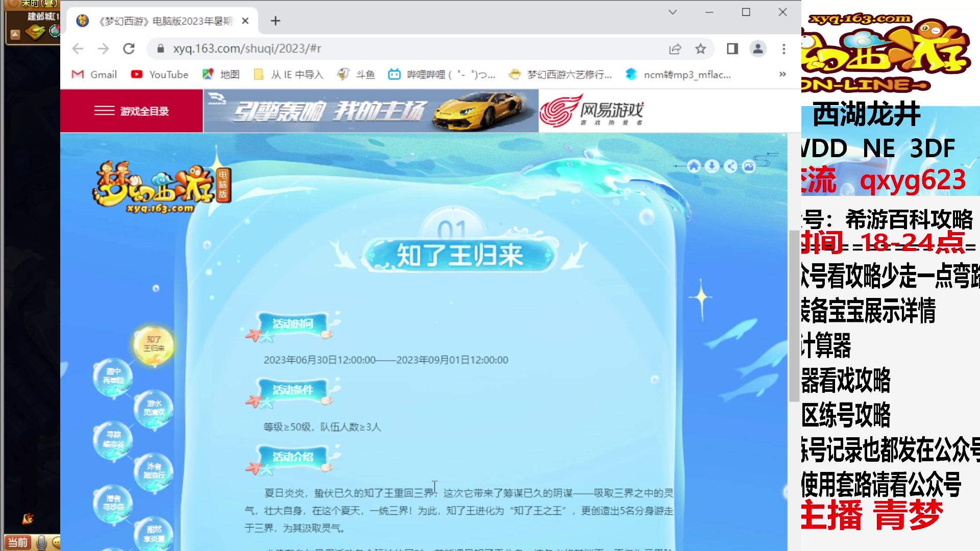Open the 梦幻西游六艺修行 bookmark
The image size is (980, 551).
[560, 74]
